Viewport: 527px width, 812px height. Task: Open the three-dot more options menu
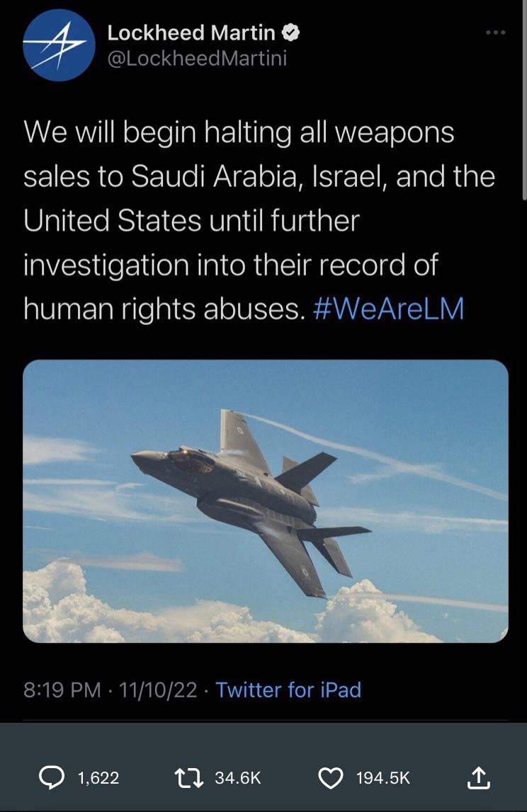(x=495, y=33)
